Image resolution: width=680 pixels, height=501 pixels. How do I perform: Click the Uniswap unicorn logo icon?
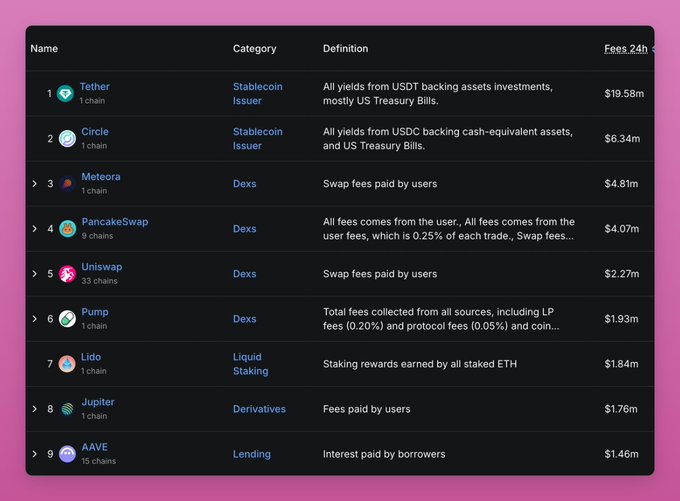coord(67,274)
